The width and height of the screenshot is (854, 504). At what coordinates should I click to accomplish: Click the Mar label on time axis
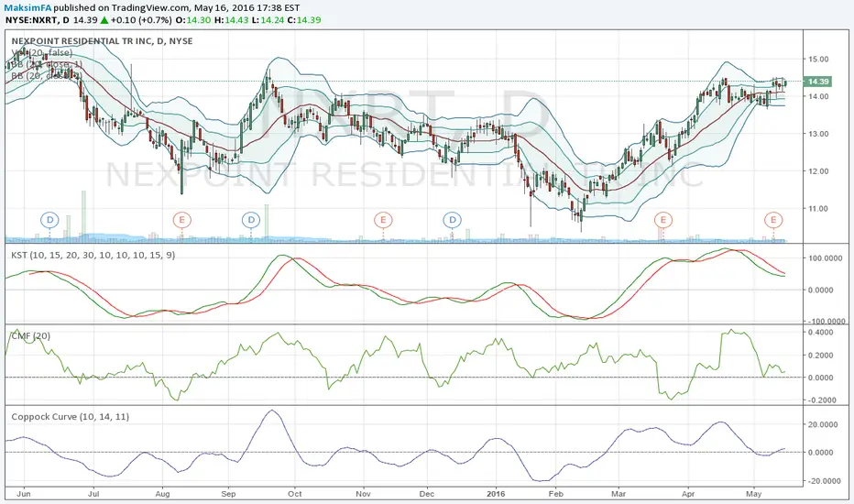tap(619, 494)
